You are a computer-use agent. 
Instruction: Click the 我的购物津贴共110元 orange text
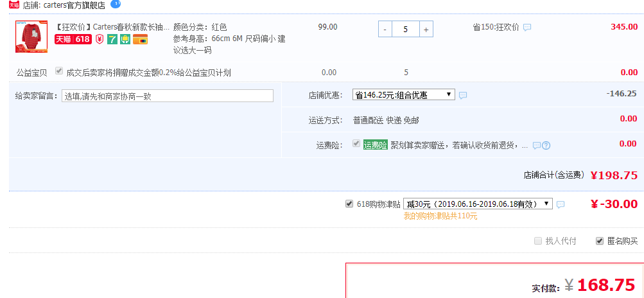(440, 216)
